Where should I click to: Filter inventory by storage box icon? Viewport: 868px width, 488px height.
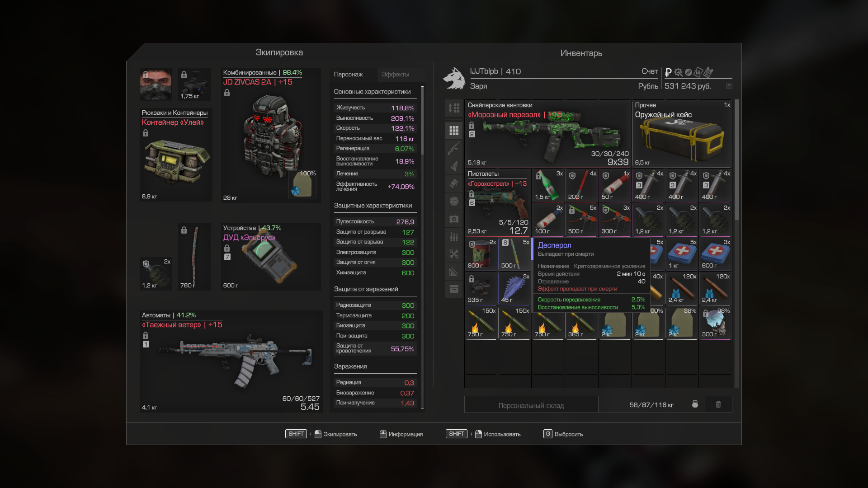[x=454, y=289]
